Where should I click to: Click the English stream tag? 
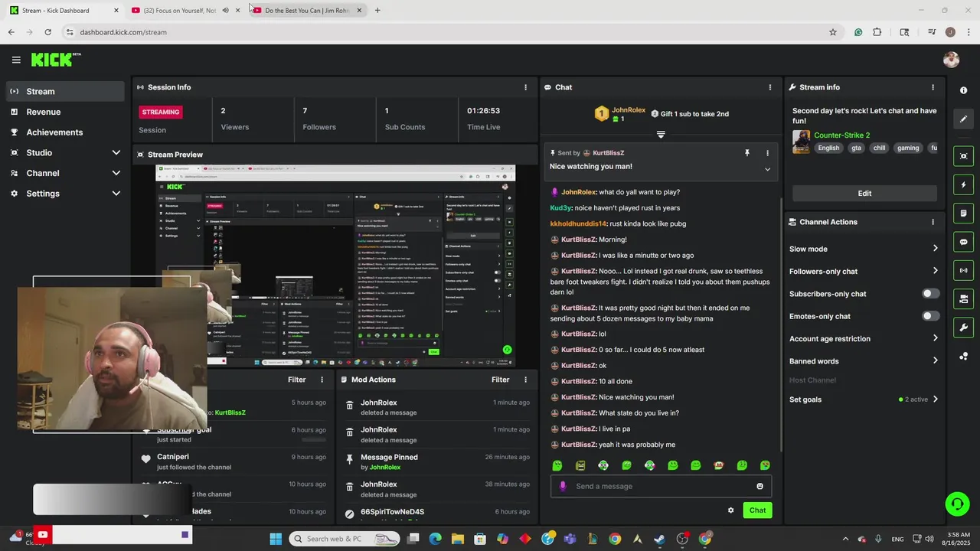tap(828, 148)
